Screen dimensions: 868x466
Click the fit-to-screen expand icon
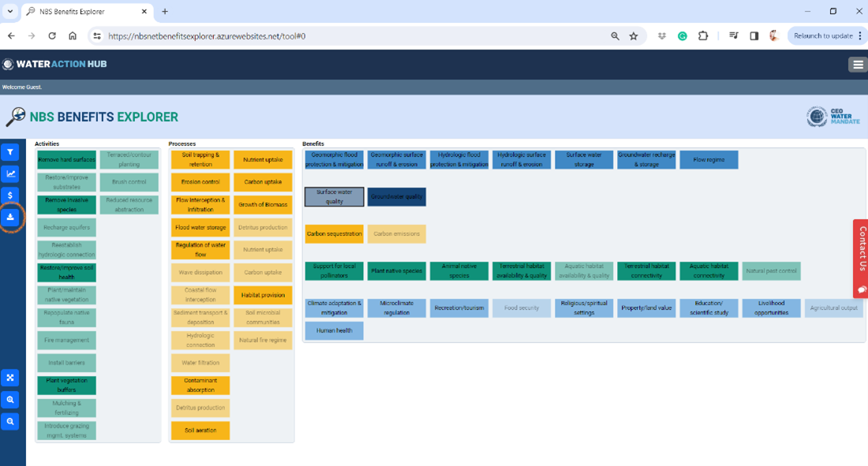pos(10,378)
